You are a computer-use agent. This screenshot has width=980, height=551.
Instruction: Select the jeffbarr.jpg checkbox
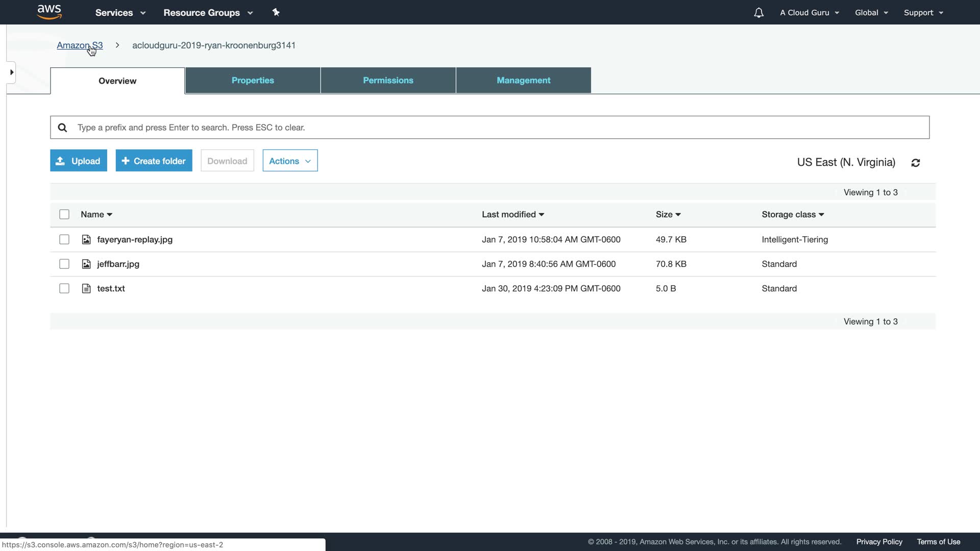[x=64, y=264]
